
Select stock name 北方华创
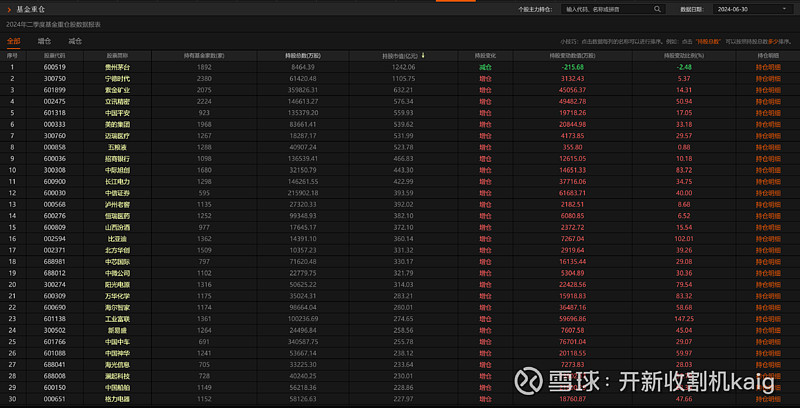pyautogui.click(x=117, y=250)
